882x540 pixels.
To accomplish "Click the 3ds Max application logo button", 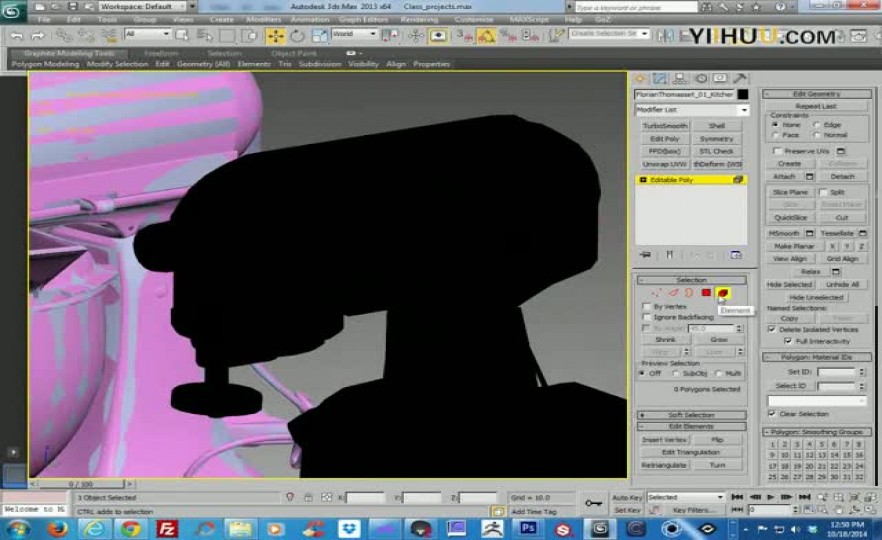I will coord(12,11).
